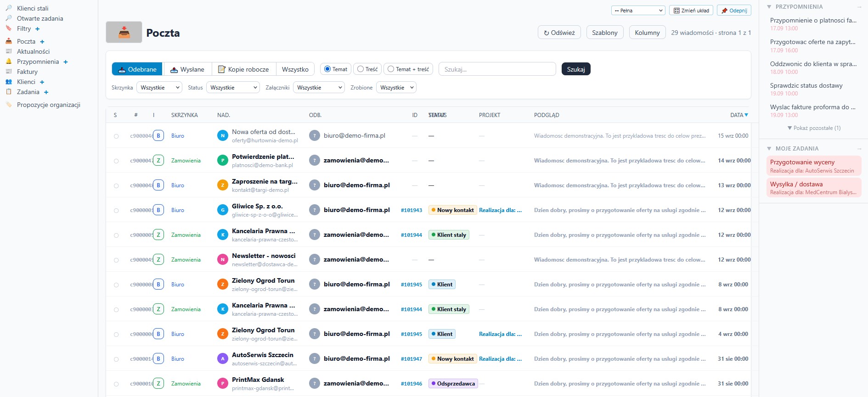Image resolution: width=868 pixels, height=397 pixels.
Task: Click B mailbox badge in Nowa oferta row
Action: tap(158, 135)
